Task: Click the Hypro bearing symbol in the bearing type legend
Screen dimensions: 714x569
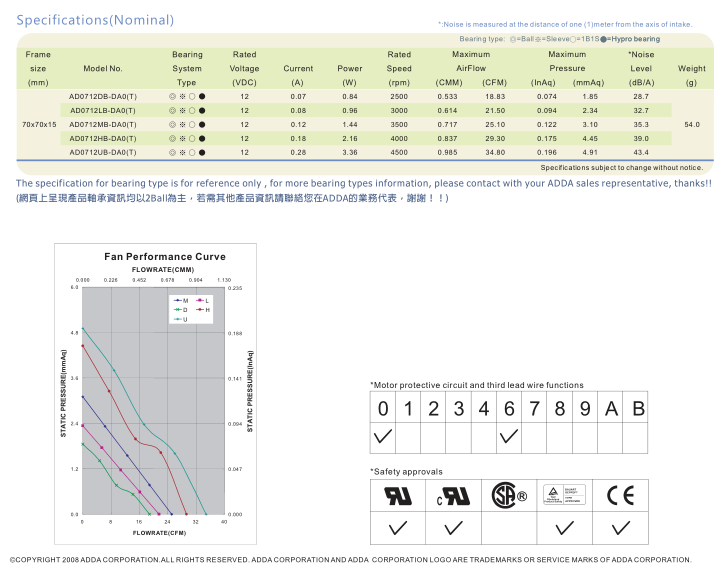Action: 603,39
